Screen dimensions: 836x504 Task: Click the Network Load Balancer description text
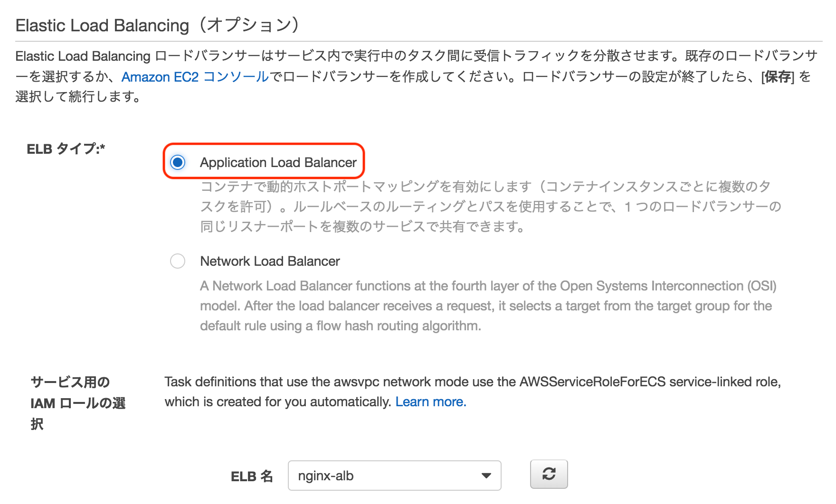488,306
